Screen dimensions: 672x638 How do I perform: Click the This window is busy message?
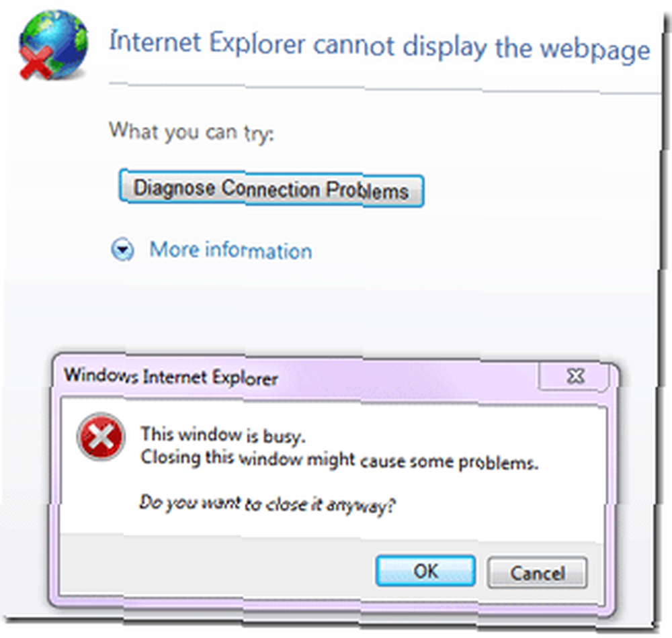223,435
